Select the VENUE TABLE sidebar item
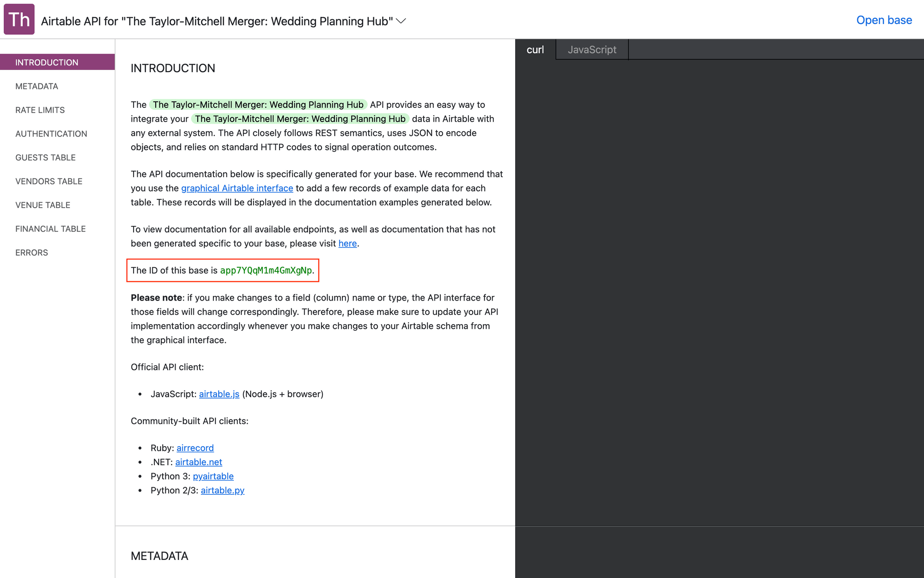The height and width of the screenshot is (578, 924). tap(43, 205)
